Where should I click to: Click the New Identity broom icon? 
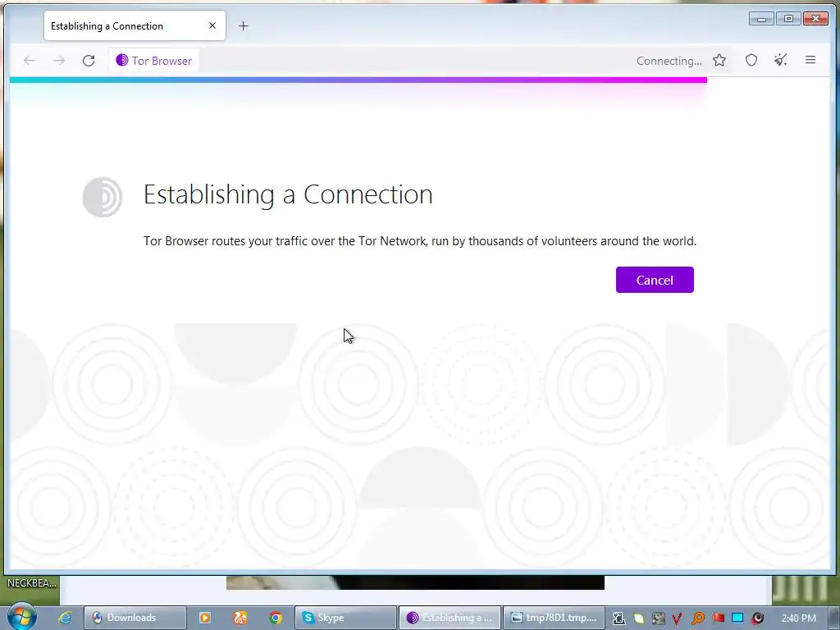pos(781,60)
